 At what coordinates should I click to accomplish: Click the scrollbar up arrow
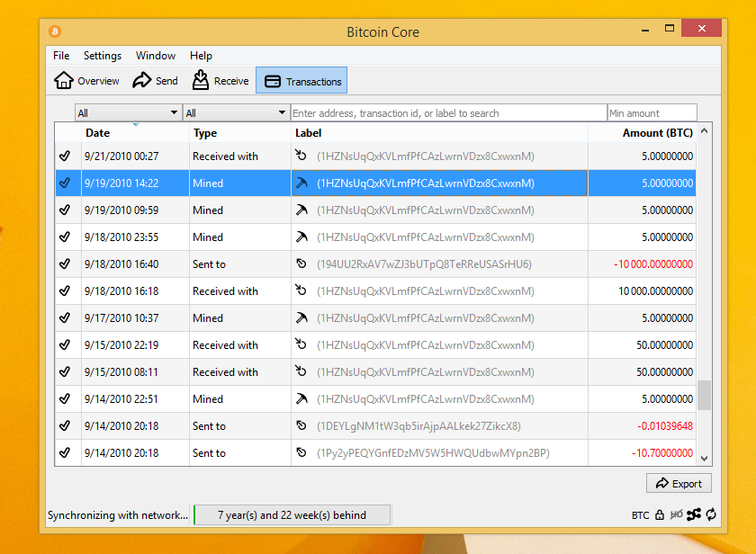click(x=704, y=130)
